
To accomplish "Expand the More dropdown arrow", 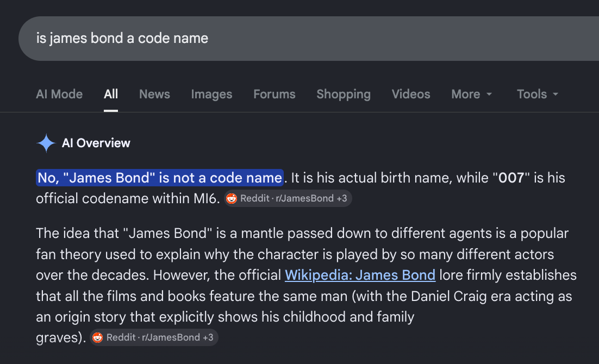I will tap(489, 95).
